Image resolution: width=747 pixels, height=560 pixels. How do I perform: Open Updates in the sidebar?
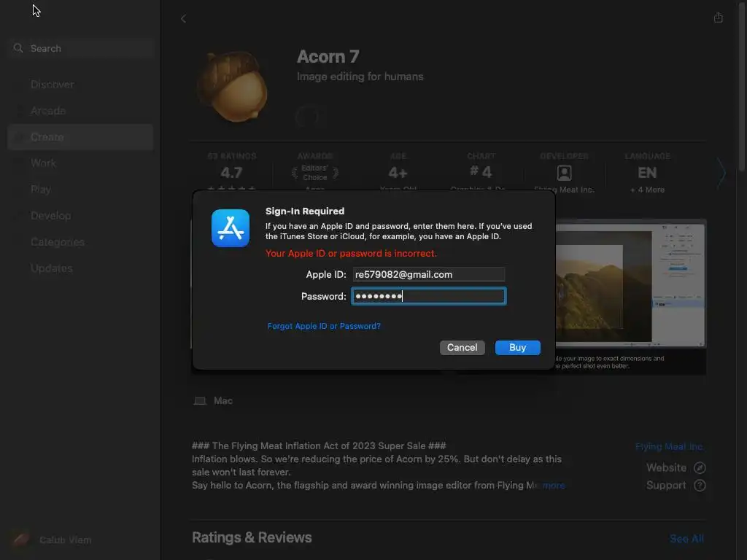[52, 268]
